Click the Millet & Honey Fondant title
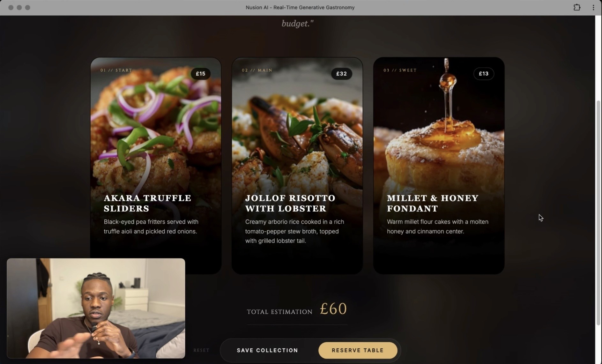Image resolution: width=602 pixels, height=364 pixels. (x=433, y=203)
